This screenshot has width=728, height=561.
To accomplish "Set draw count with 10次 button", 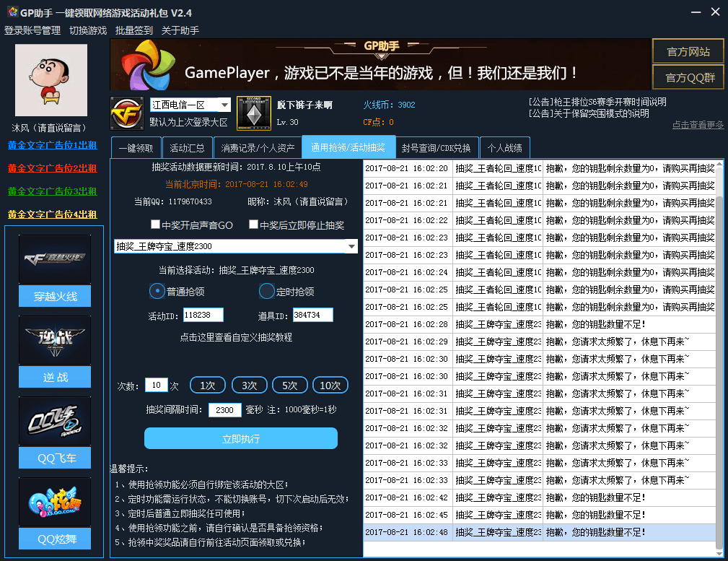I will coord(330,386).
